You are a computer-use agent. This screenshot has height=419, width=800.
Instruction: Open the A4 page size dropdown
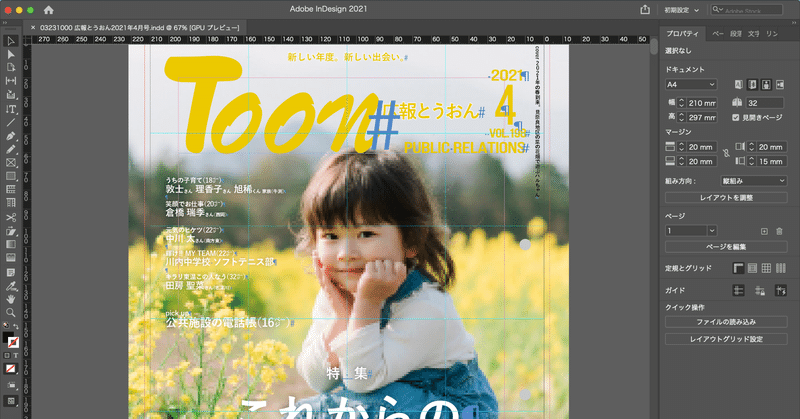691,85
